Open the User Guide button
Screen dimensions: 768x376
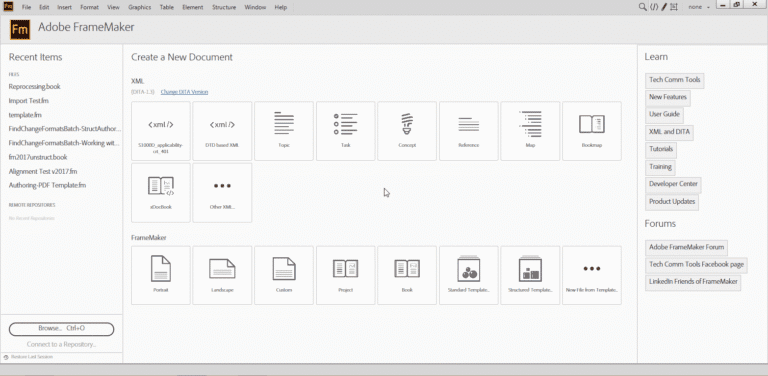pos(664,115)
